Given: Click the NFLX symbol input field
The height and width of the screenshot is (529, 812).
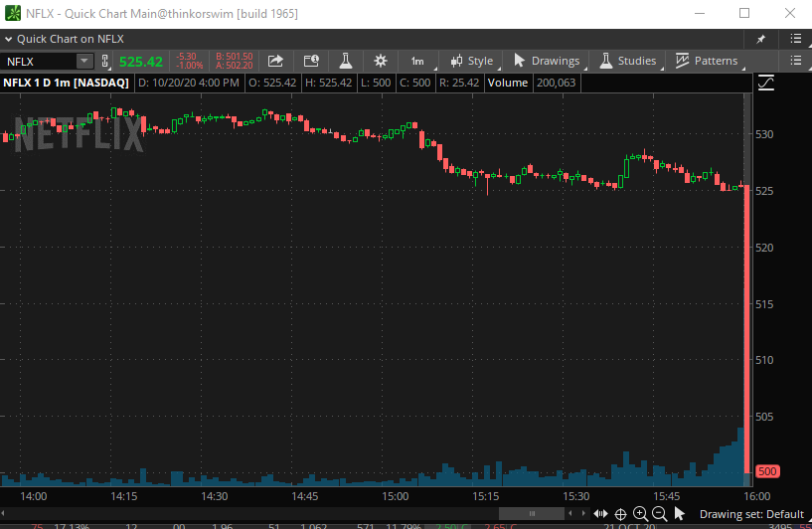Looking at the screenshot, I should [39, 62].
